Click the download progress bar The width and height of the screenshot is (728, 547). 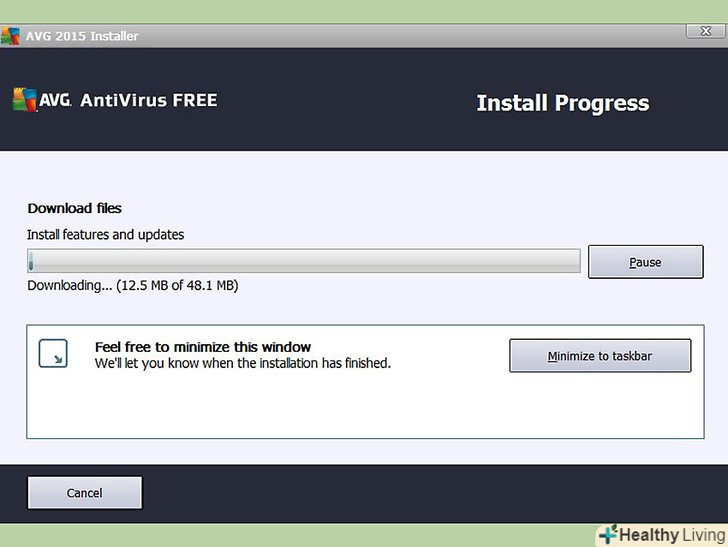pos(304,261)
